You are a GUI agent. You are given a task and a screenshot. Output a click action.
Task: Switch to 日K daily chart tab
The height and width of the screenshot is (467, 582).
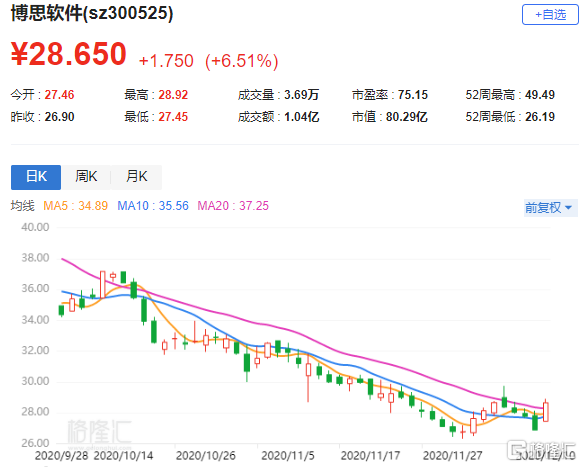pos(36,177)
